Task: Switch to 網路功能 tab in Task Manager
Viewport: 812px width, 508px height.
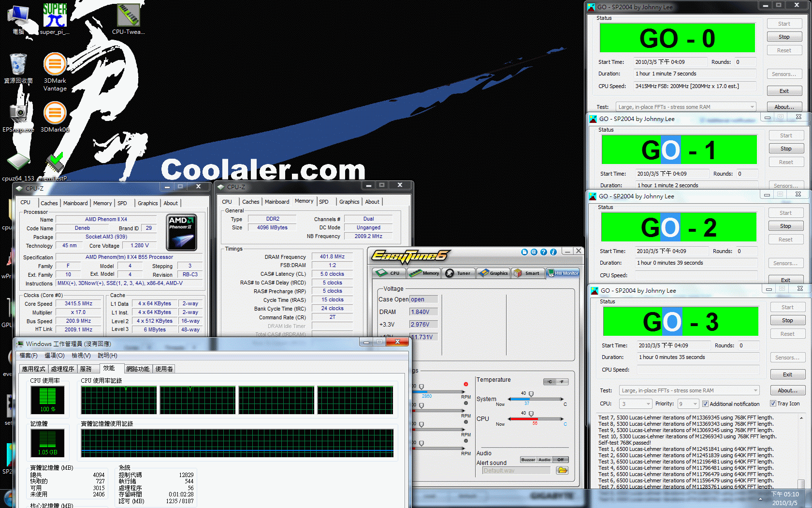Action: pos(138,369)
